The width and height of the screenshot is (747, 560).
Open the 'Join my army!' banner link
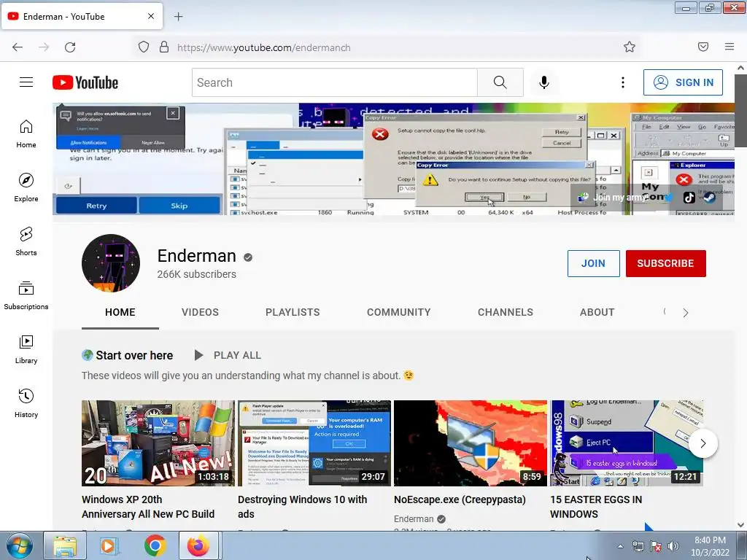613,197
